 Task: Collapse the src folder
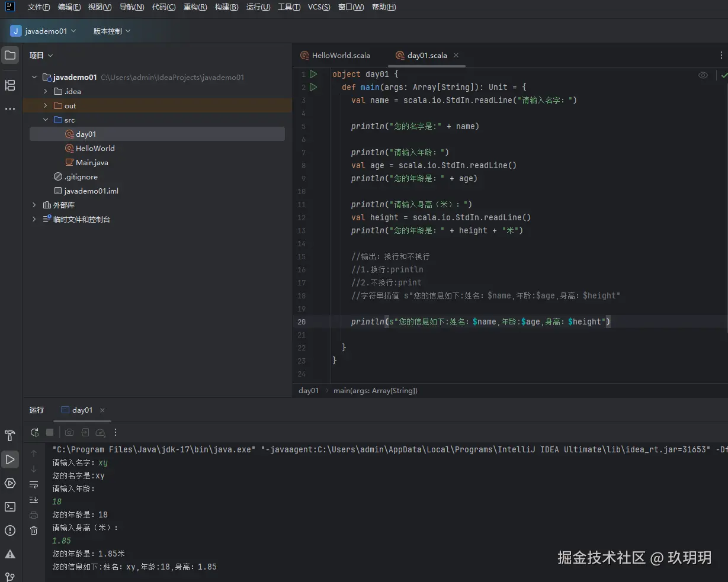click(x=46, y=120)
